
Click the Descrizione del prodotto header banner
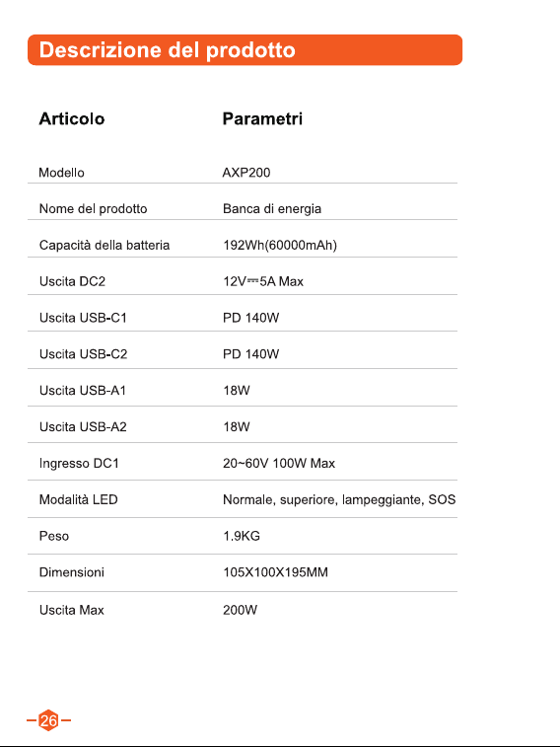point(245,49)
